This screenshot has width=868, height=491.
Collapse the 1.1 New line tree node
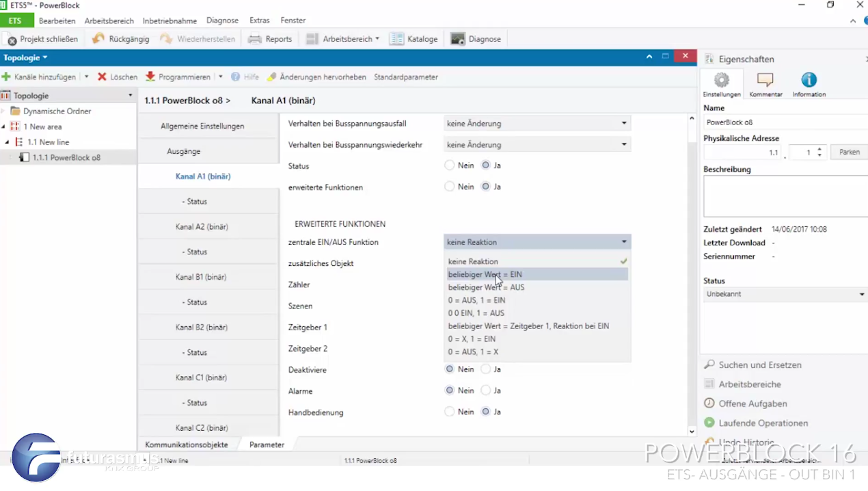pos(8,142)
